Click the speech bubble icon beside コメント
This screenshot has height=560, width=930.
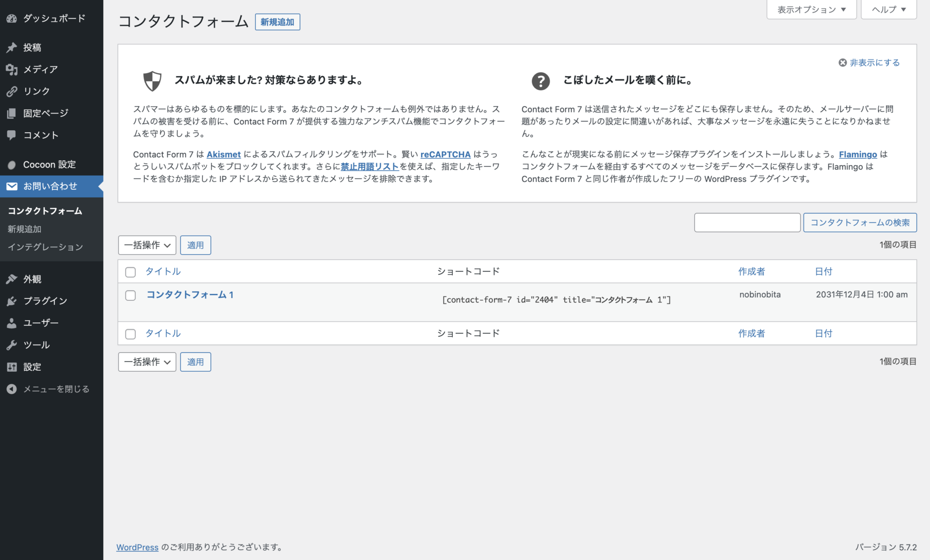tap(12, 135)
